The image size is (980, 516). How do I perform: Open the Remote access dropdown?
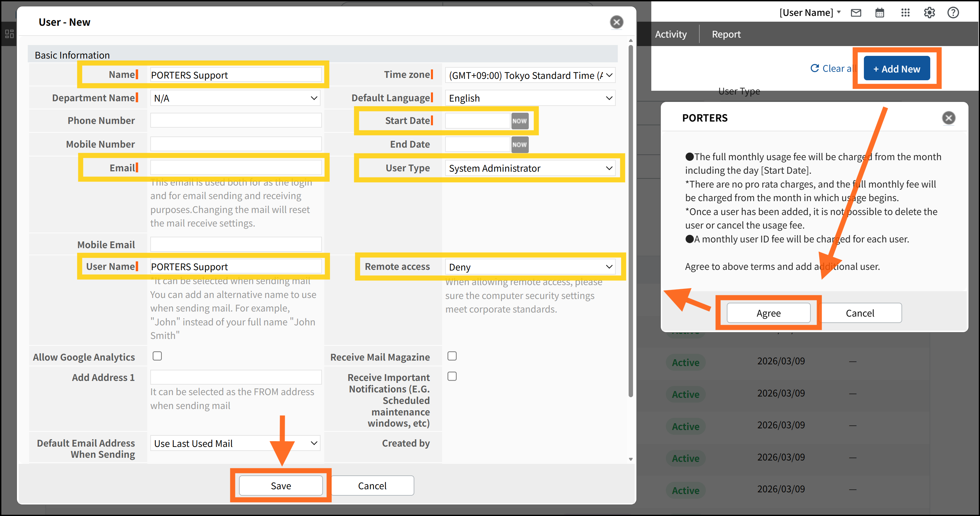pyautogui.click(x=530, y=267)
